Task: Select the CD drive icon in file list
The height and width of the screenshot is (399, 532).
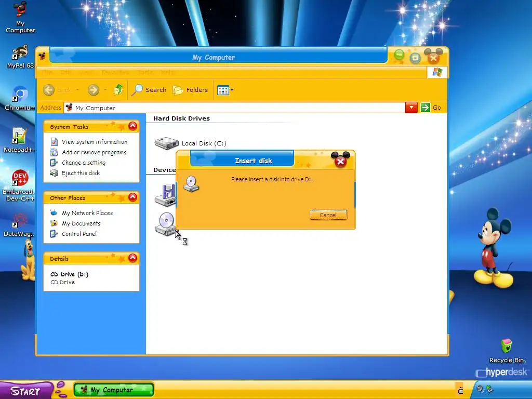Action: tap(166, 224)
